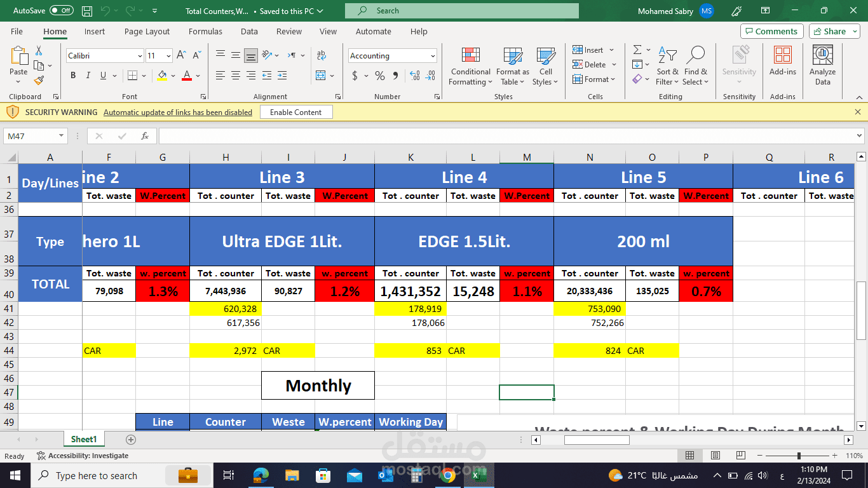Switch to the Formulas tab
Image resolution: width=868 pixels, height=488 pixels.
205,31
